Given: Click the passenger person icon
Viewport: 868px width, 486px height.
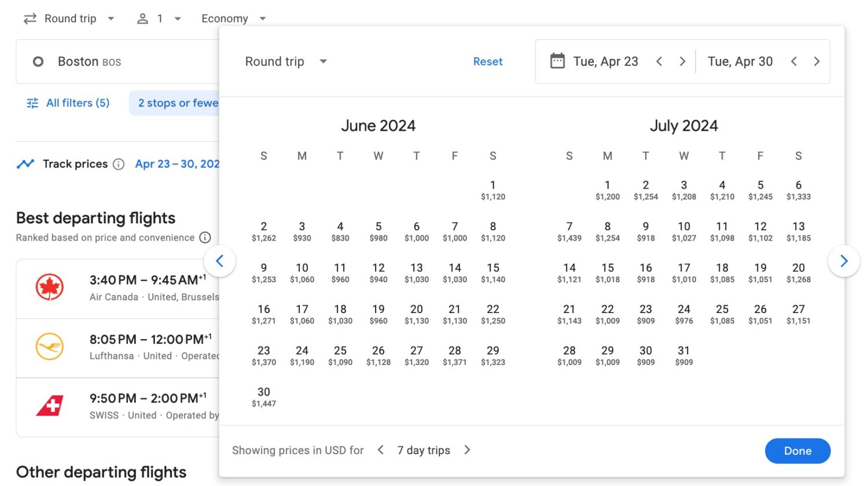Looking at the screenshot, I should click(142, 18).
